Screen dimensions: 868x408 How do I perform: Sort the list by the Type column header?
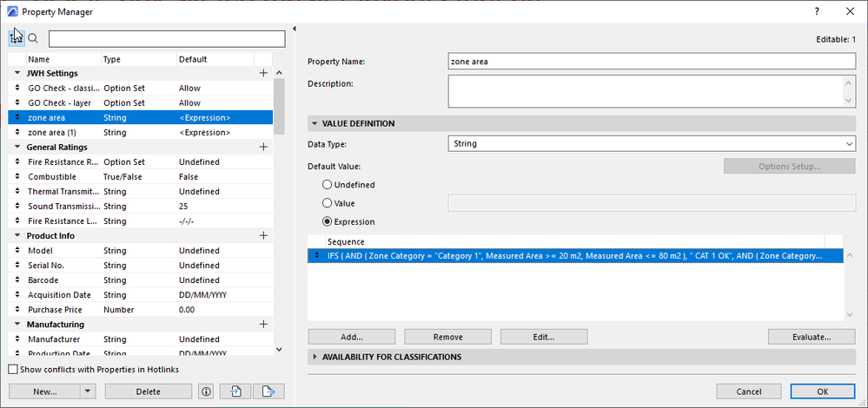click(x=139, y=59)
